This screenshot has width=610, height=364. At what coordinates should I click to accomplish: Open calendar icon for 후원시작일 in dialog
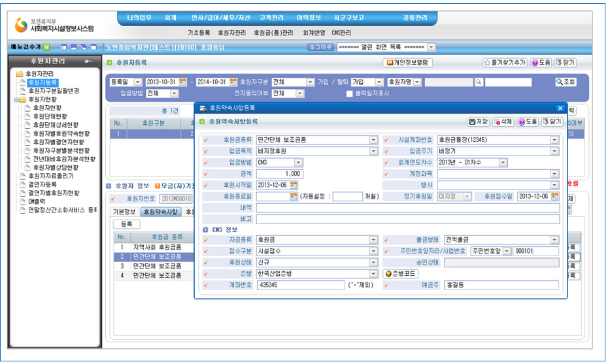click(x=294, y=185)
